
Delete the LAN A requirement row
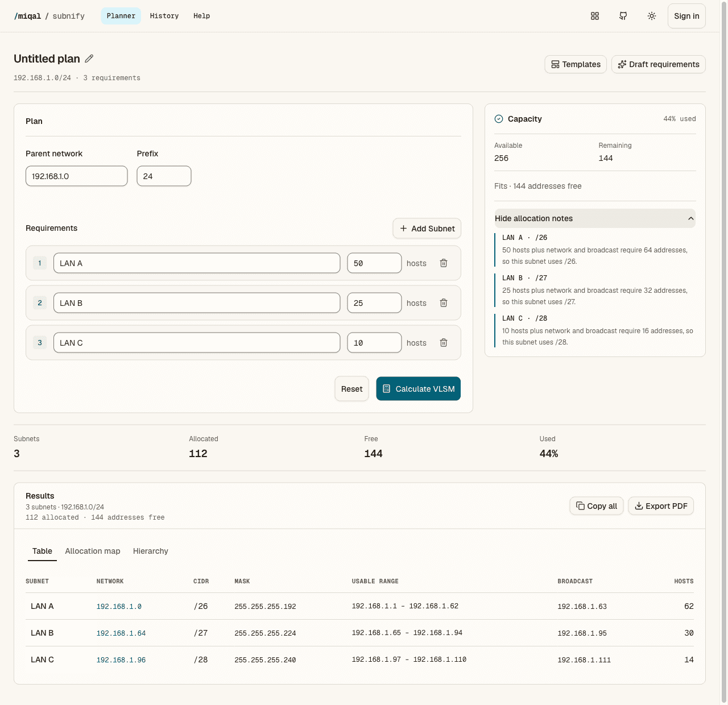click(x=444, y=263)
